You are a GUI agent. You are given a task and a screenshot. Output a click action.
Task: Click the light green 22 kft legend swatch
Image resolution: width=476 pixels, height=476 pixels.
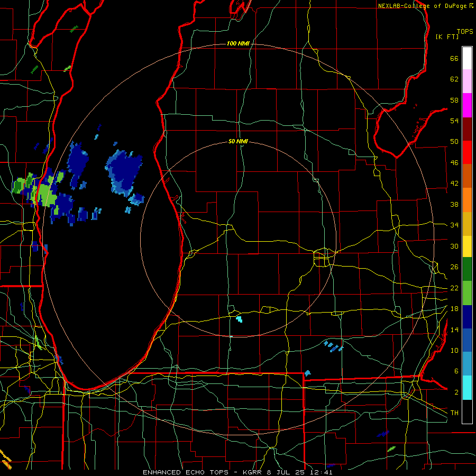[x=467, y=293]
